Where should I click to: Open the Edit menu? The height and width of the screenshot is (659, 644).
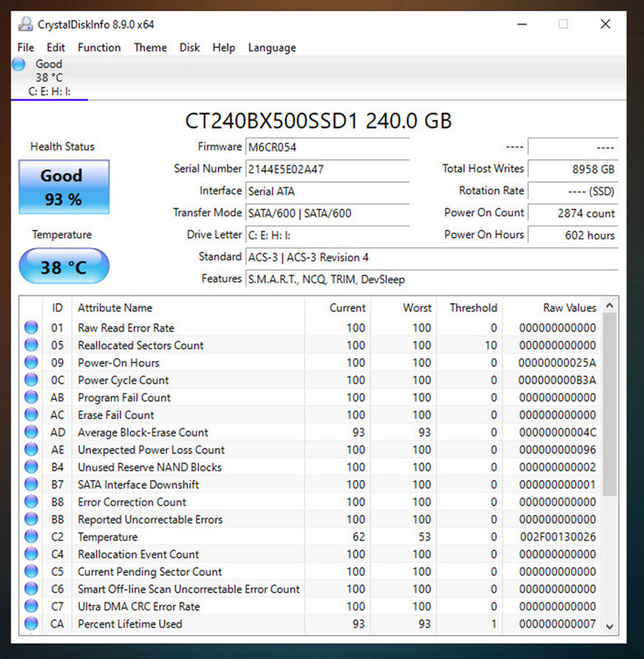55,48
